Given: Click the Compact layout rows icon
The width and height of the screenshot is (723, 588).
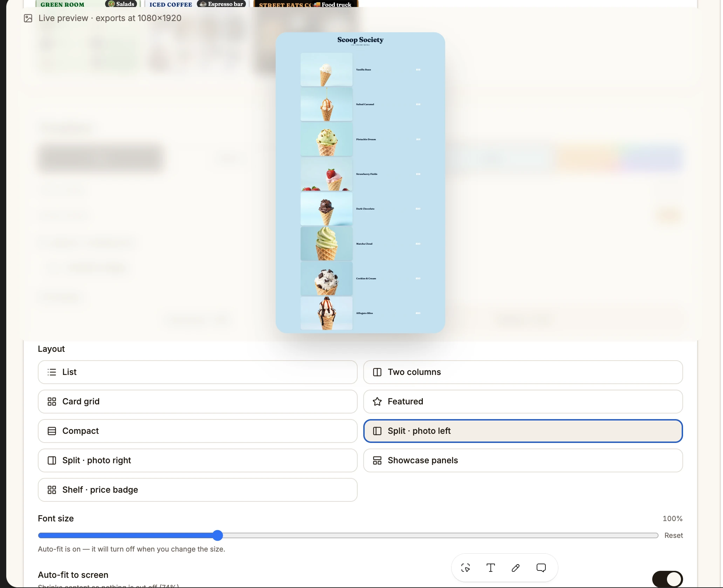Looking at the screenshot, I should coord(52,431).
